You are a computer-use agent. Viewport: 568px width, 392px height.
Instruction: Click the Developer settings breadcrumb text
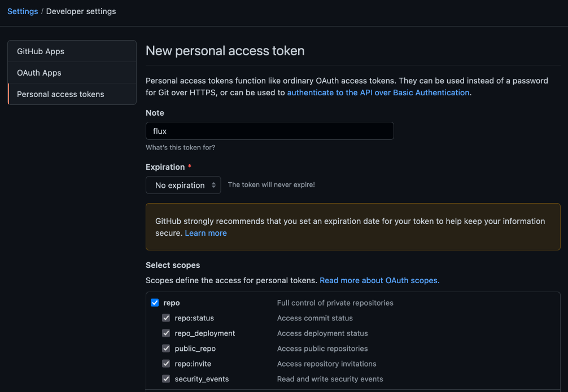[81, 11]
